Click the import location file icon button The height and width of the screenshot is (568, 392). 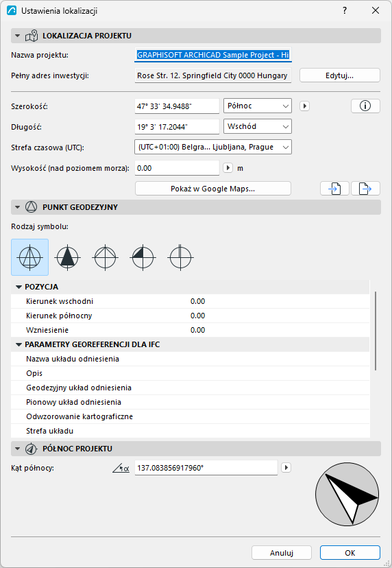point(335,189)
